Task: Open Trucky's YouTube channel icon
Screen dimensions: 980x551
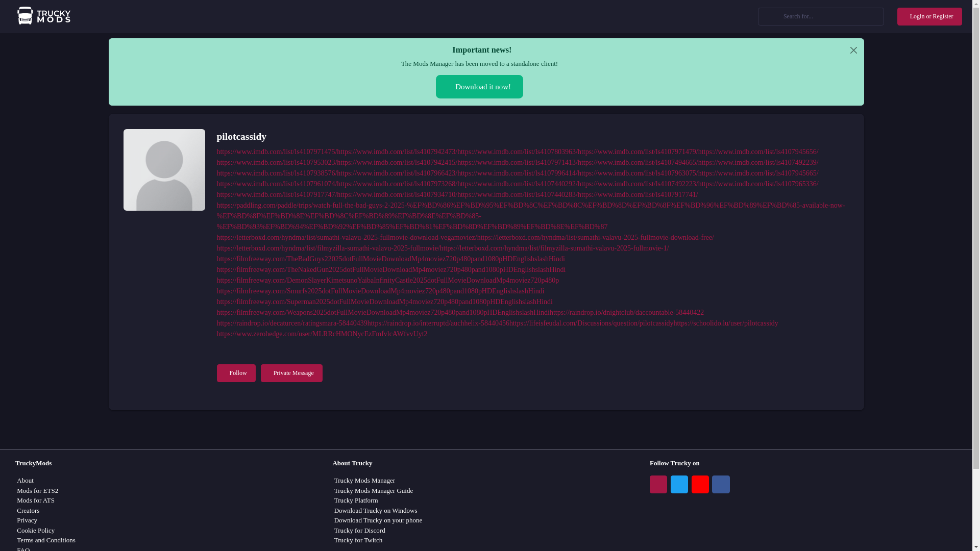Action: 700,484
